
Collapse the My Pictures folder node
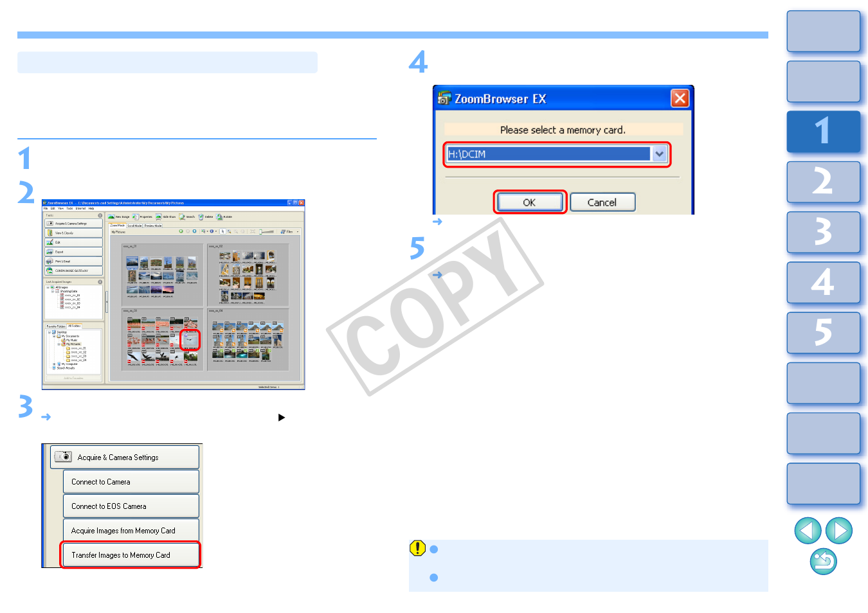59,344
